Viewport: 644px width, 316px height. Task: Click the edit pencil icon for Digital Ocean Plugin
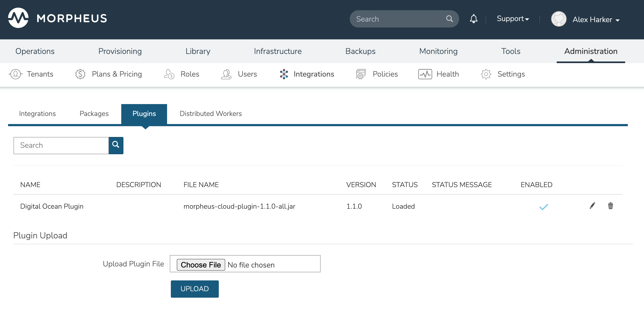pyautogui.click(x=592, y=205)
